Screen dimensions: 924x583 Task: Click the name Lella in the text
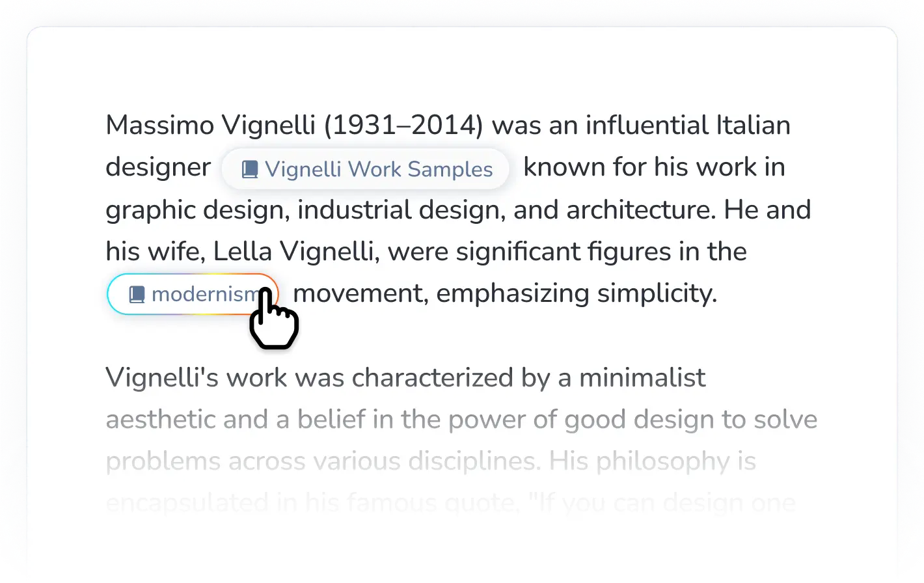238,252
